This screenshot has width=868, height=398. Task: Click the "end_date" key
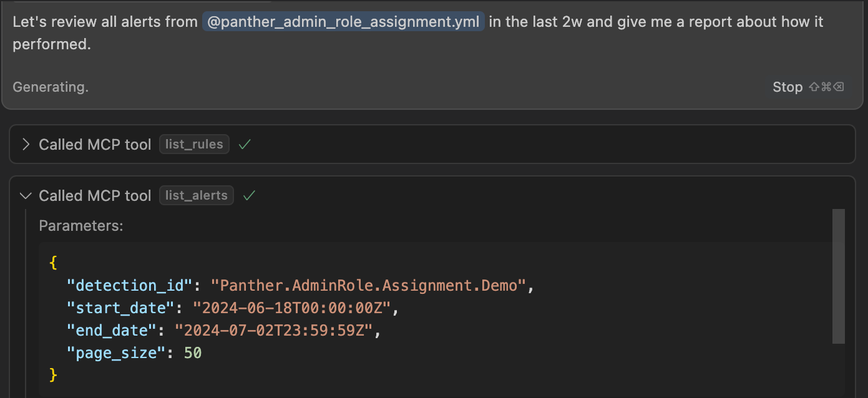[x=112, y=331]
